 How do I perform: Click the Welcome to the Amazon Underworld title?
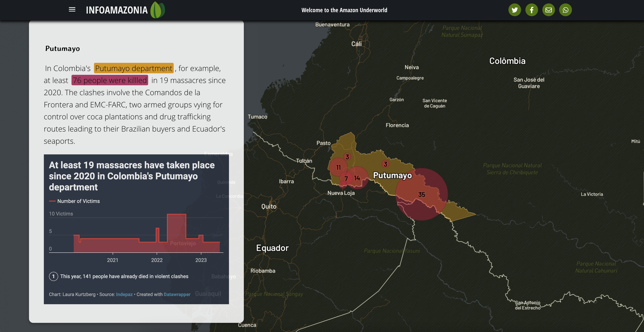[x=344, y=10]
